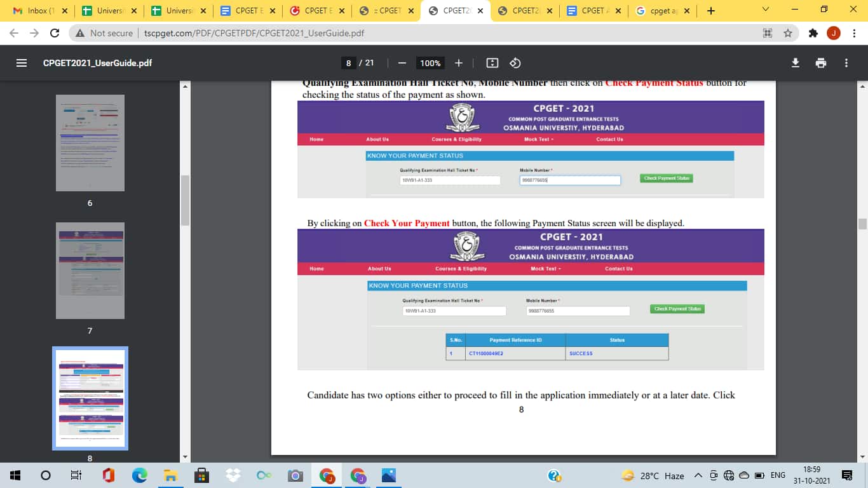This screenshot has width=868, height=488.
Task: Zoom in on the PDF
Action: (459, 63)
